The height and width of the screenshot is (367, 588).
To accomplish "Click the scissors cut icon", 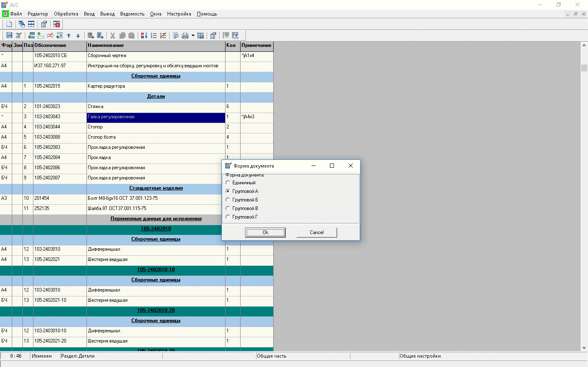I will (x=113, y=35).
